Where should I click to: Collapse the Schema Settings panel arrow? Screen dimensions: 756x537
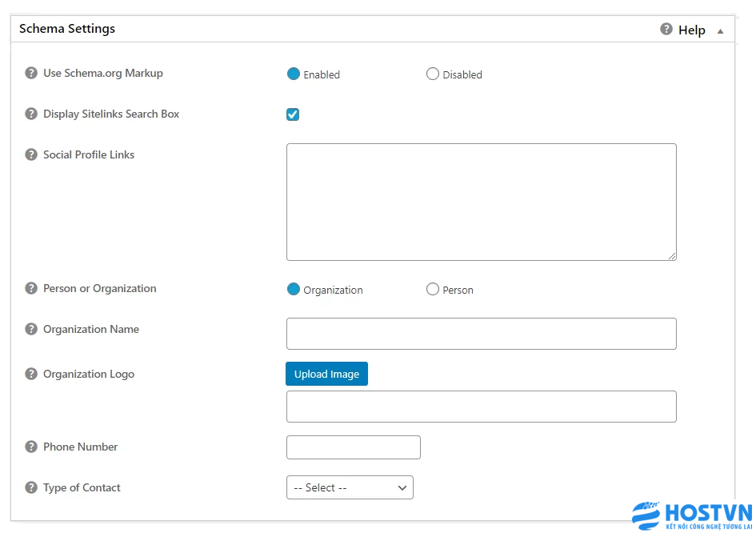720,31
